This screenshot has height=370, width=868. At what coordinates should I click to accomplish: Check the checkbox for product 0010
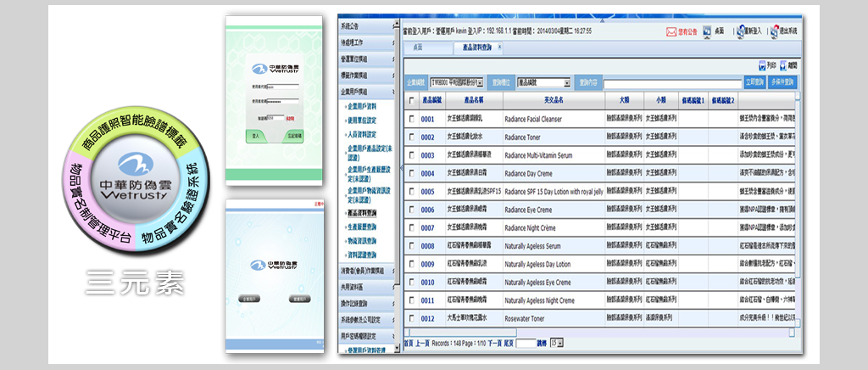411,283
